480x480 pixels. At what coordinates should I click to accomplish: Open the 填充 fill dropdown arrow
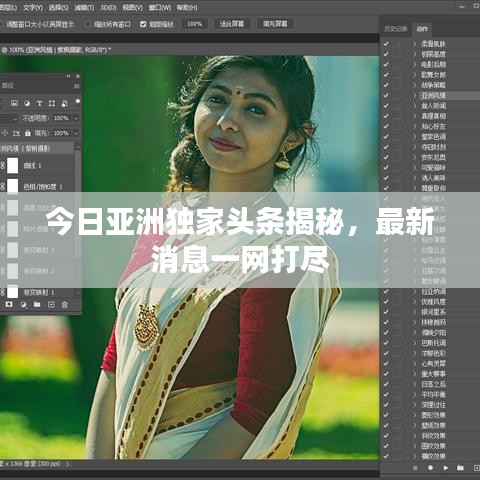pos(76,133)
